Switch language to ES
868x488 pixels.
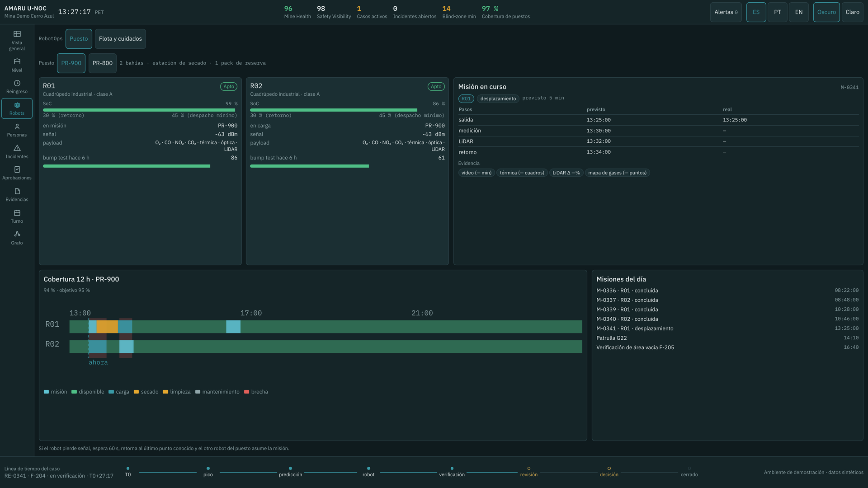click(x=756, y=12)
